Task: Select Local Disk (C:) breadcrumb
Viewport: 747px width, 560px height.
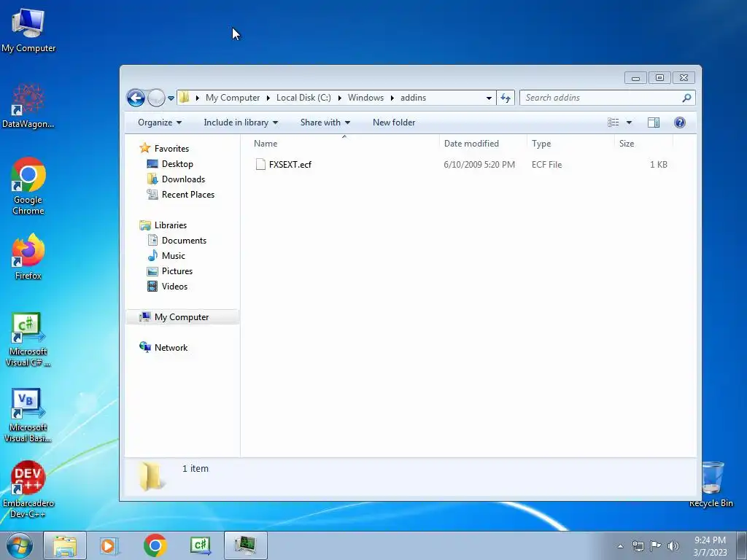Action: click(303, 98)
